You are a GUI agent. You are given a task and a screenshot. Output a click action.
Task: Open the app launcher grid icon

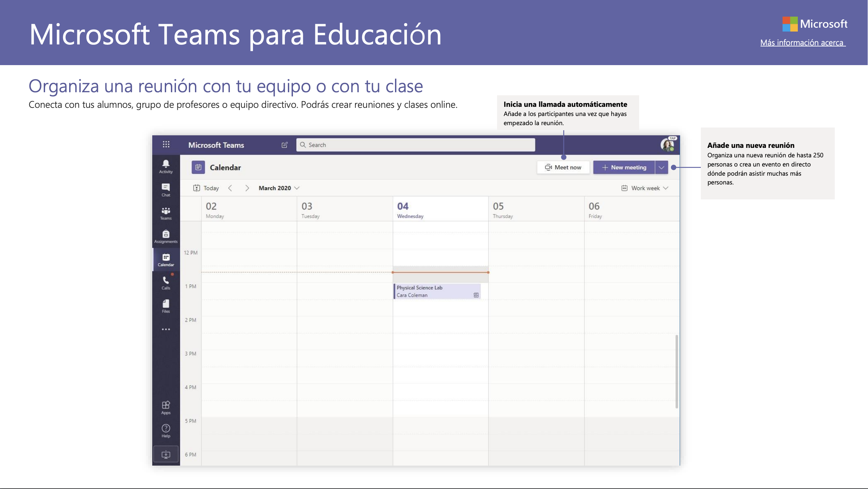click(166, 144)
